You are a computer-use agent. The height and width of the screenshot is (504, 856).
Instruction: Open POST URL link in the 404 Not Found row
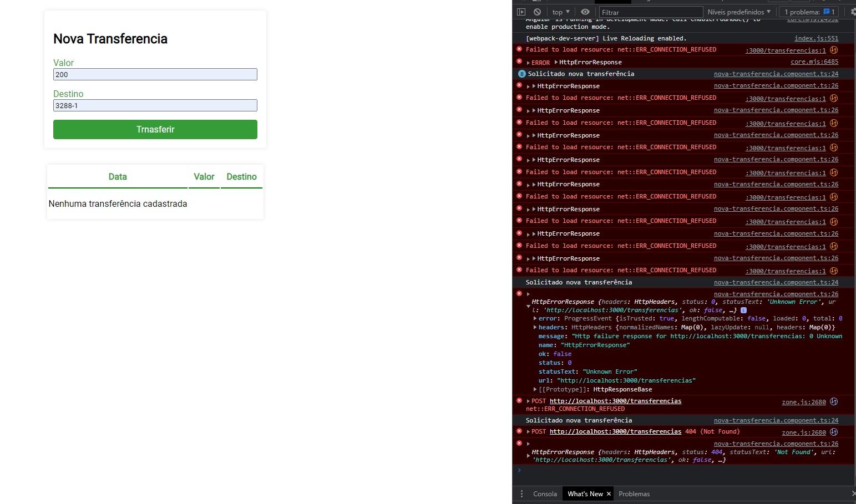tap(615, 431)
